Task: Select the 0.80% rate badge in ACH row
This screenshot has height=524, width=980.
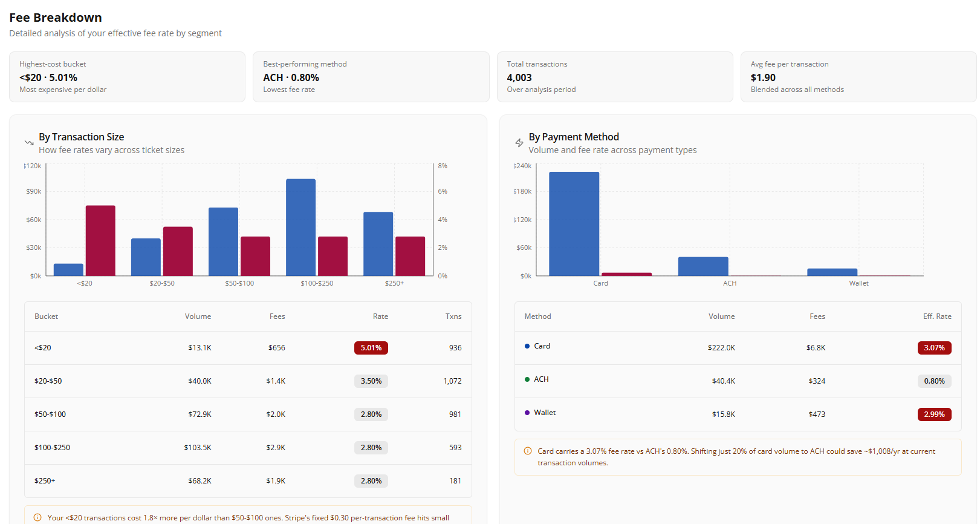Action: [933, 381]
